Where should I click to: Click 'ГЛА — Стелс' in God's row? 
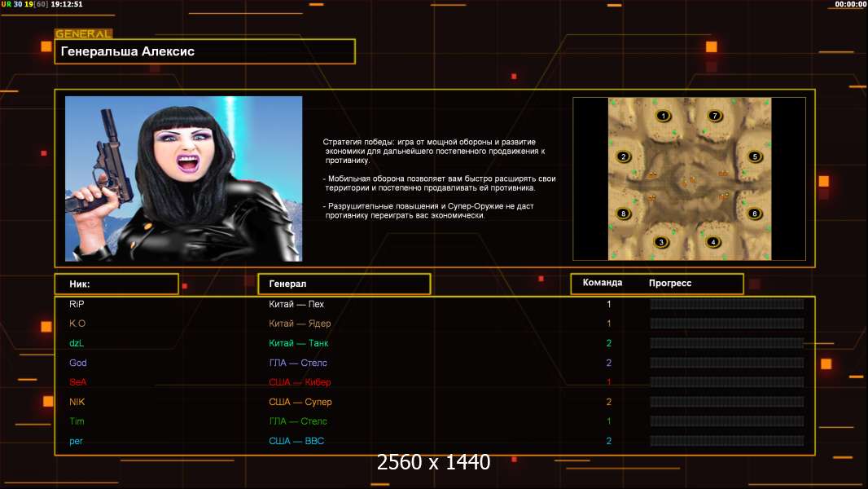coord(298,363)
